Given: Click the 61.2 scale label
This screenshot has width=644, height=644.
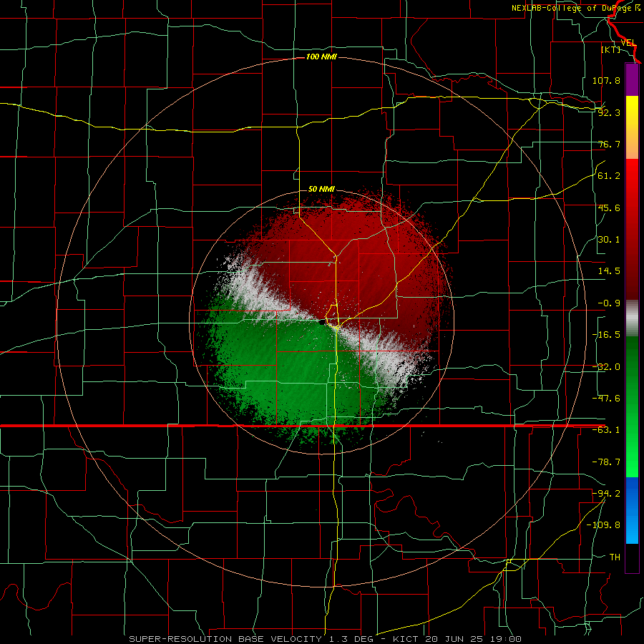Looking at the screenshot, I should point(609,176).
